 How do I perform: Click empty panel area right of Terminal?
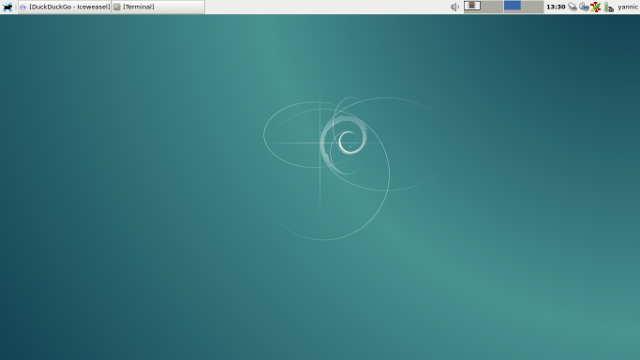click(x=327, y=7)
